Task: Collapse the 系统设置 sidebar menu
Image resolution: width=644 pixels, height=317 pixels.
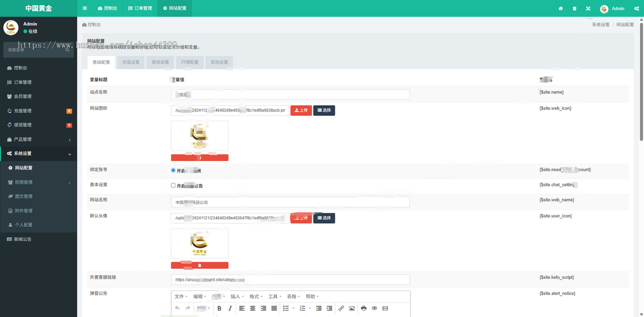Action: pos(38,153)
